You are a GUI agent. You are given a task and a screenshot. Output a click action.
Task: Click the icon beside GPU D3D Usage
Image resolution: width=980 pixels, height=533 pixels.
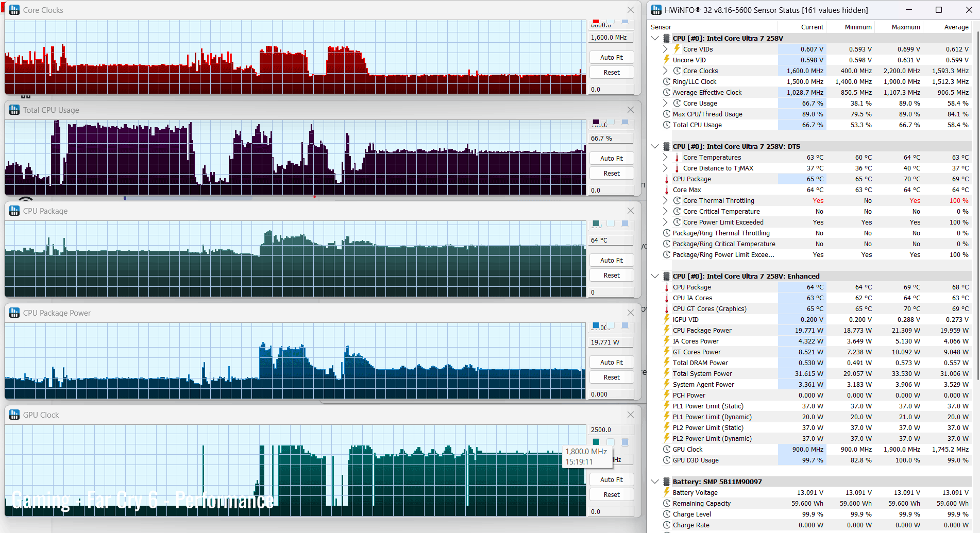[x=667, y=460]
